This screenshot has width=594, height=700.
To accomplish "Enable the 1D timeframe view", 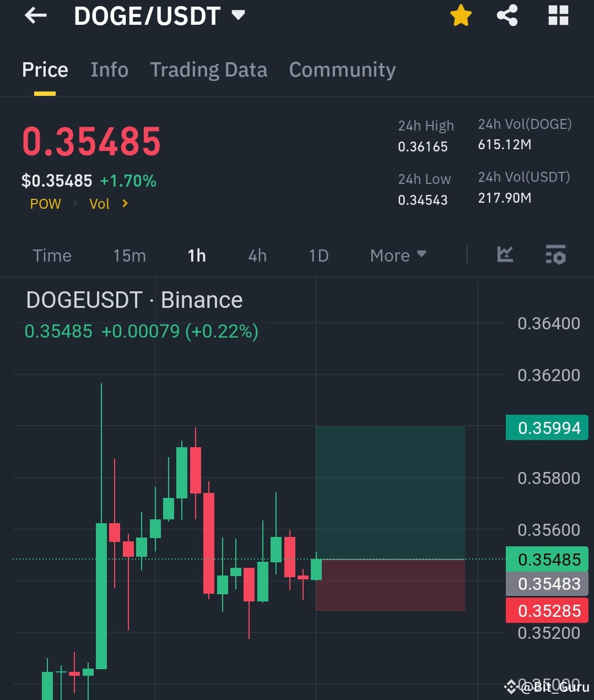I will 318,255.
